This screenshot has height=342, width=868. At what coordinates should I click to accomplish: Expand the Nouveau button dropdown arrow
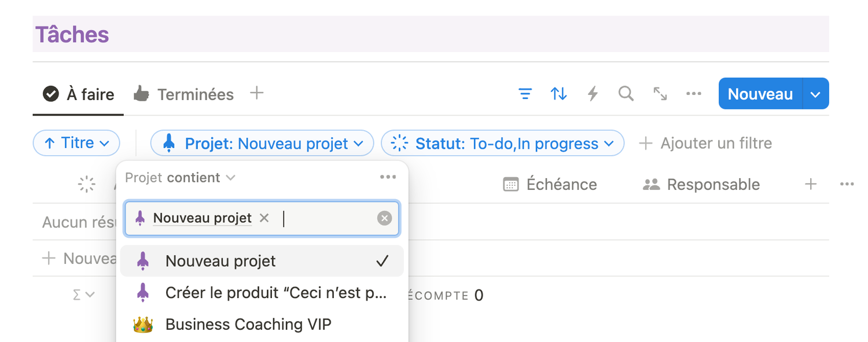(x=815, y=94)
